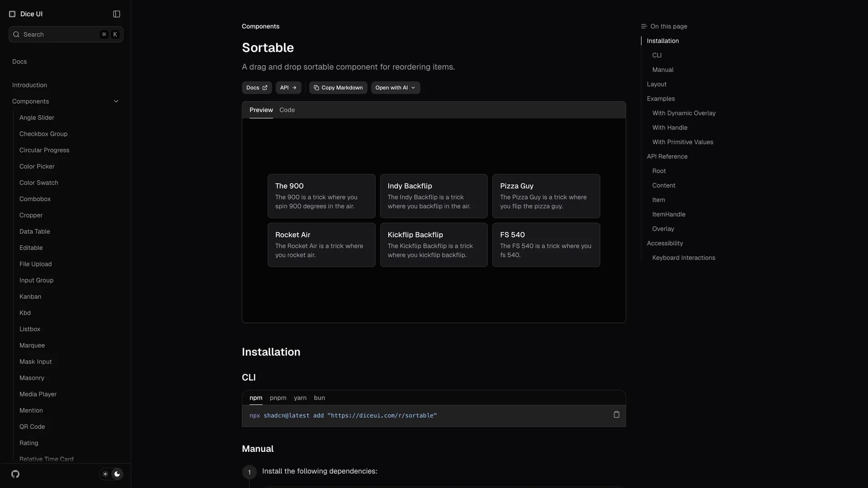Click the Copy Markdown button icon
The image size is (868, 488).
point(316,88)
